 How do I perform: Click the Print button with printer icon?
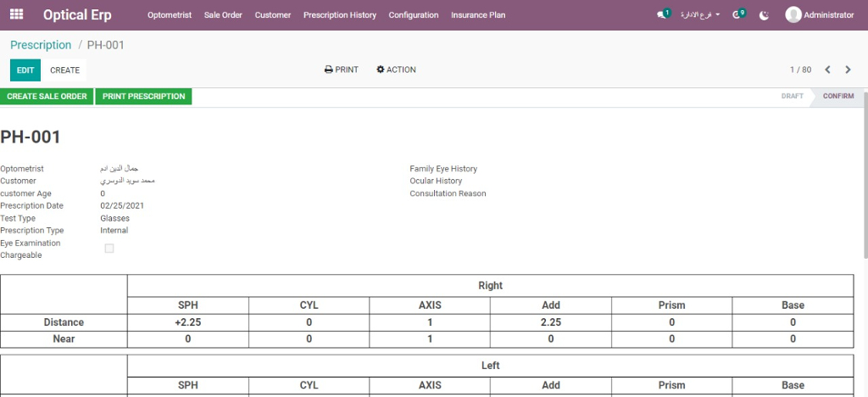342,70
